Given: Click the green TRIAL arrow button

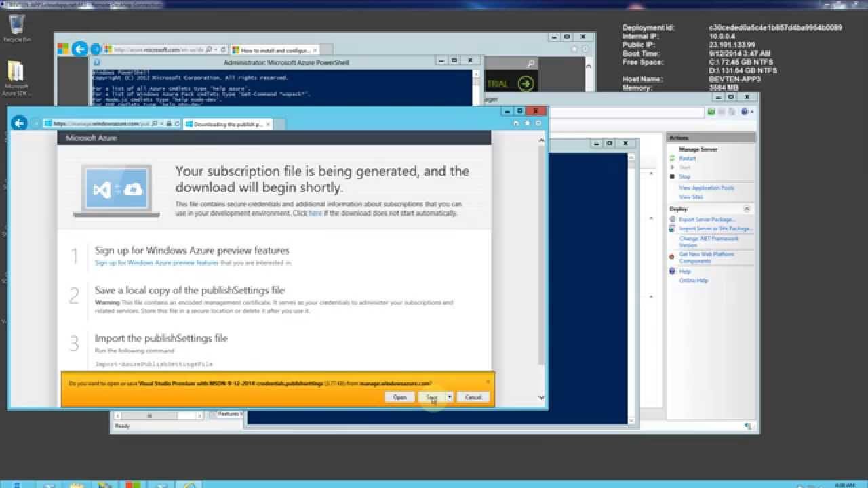Looking at the screenshot, I should (x=526, y=84).
